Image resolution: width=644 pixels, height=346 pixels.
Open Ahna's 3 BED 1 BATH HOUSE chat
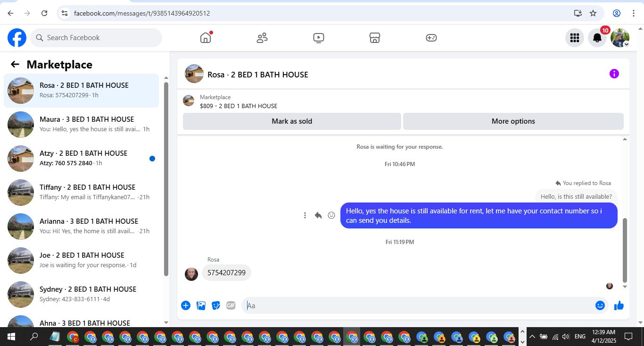click(x=81, y=320)
